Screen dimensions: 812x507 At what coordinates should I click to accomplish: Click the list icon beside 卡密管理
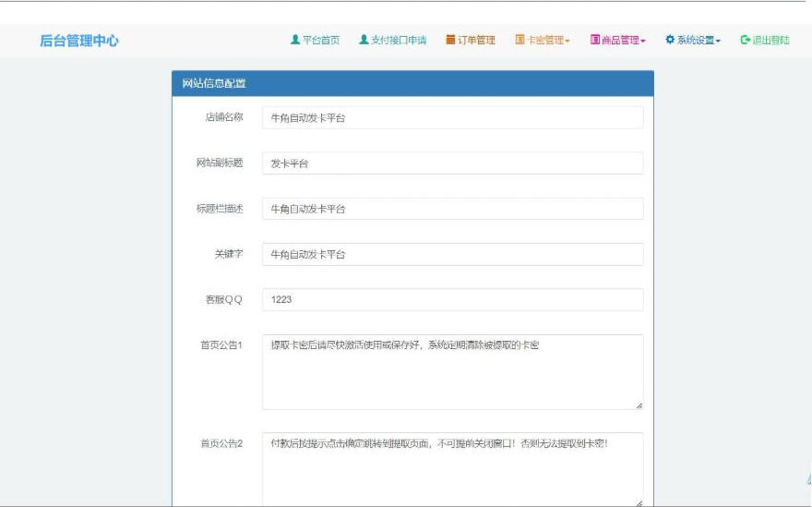click(519, 40)
